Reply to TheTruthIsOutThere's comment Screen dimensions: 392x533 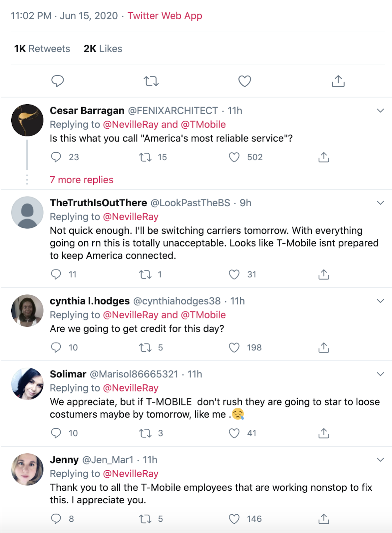[x=56, y=274]
